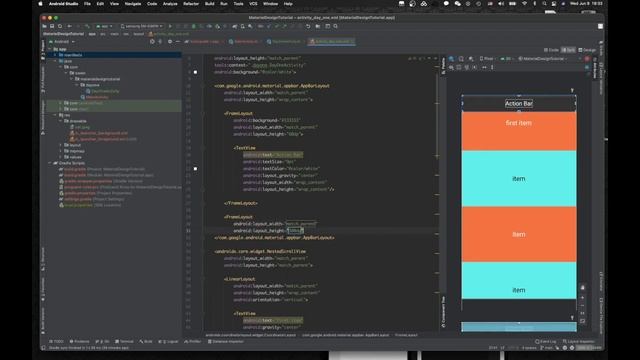Open the API level preview dropdown
The image size is (640, 360).
pos(506,59)
